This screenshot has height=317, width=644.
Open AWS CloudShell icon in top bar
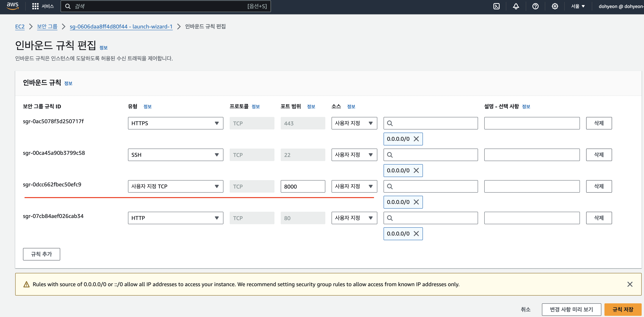pyautogui.click(x=496, y=6)
